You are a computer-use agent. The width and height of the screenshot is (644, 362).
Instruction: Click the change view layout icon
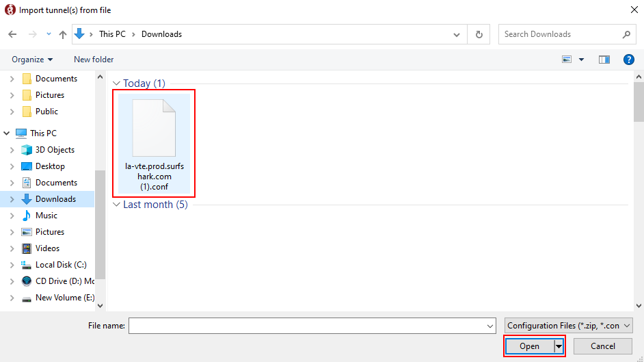click(x=567, y=60)
